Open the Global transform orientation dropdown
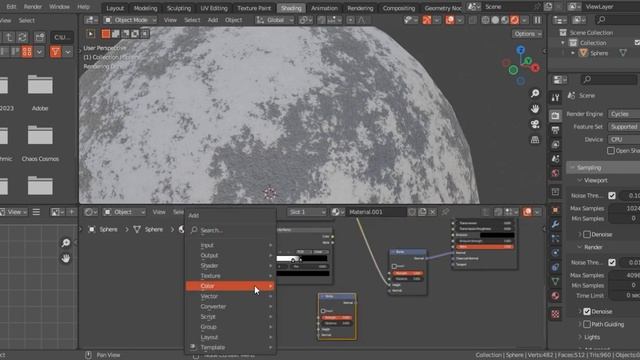Screen dimensions: 640x360 coord(275,20)
